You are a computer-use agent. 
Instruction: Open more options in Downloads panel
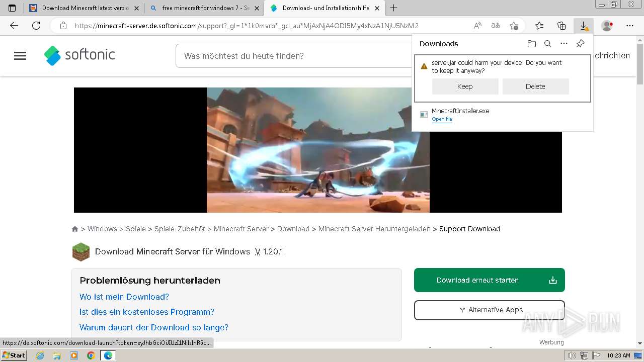tap(564, 44)
